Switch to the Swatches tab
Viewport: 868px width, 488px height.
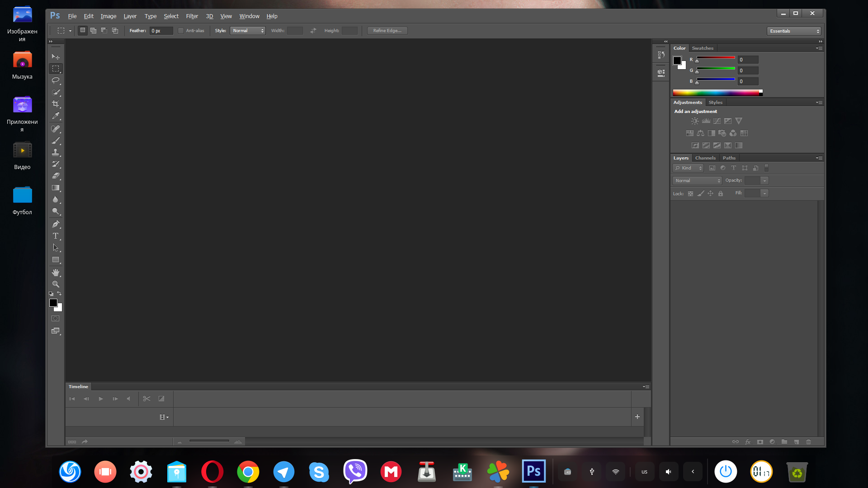pyautogui.click(x=702, y=47)
